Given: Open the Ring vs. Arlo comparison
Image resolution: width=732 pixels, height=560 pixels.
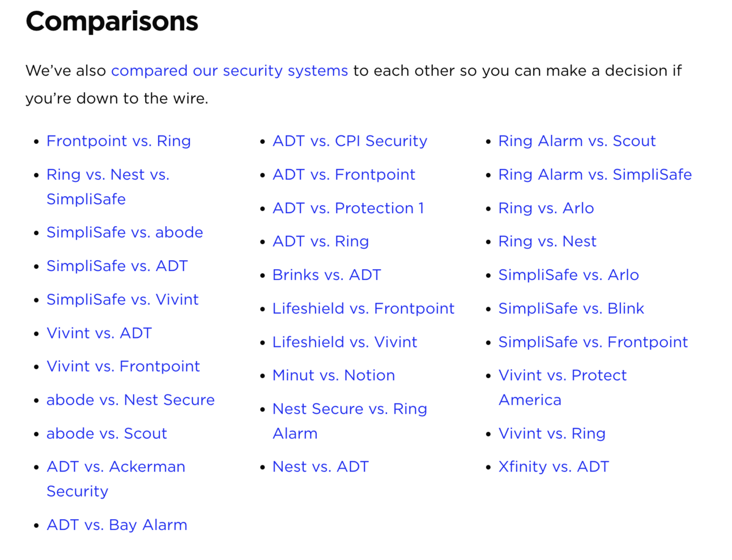Looking at the screenshot, I should click(546, 208).
